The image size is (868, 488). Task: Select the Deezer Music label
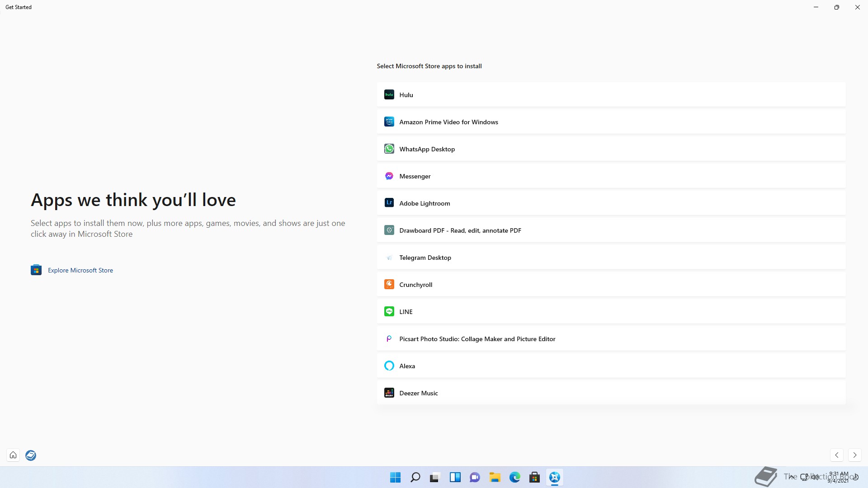[x=418, y=393]
